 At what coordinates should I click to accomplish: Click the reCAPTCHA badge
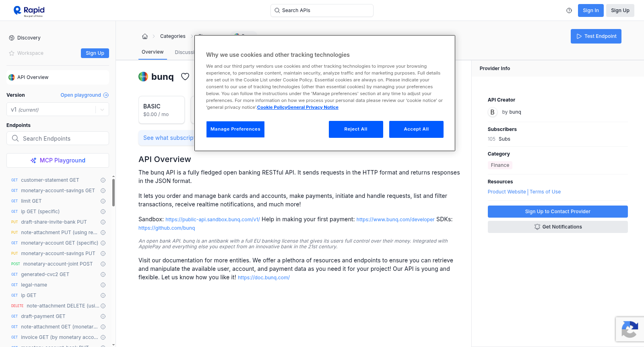(x=630, y=329)
